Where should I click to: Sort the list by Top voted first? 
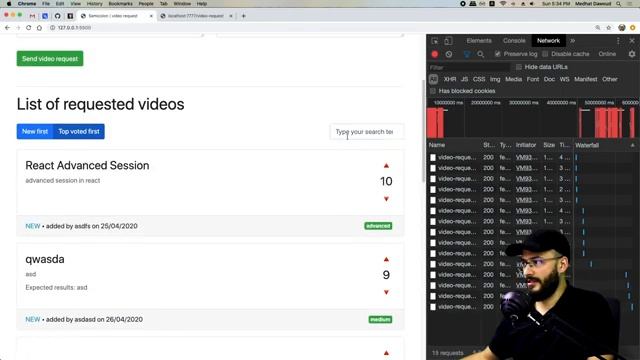pos(79,131)
